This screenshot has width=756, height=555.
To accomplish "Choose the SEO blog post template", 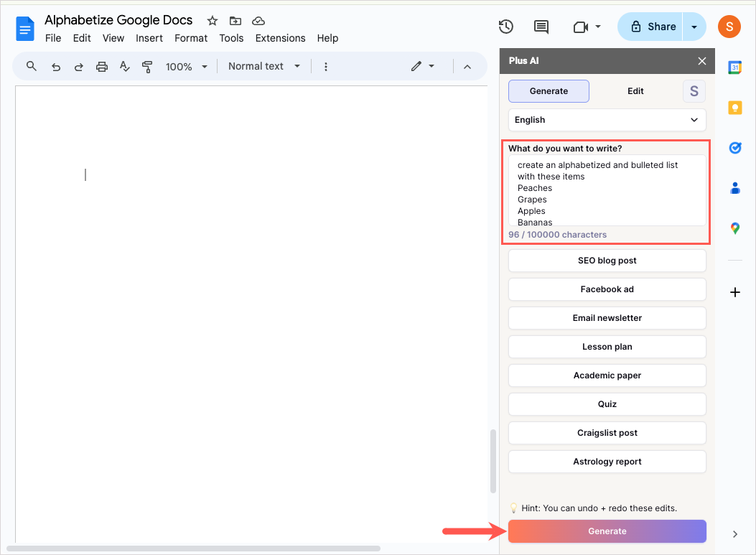I will pos(607,261).
